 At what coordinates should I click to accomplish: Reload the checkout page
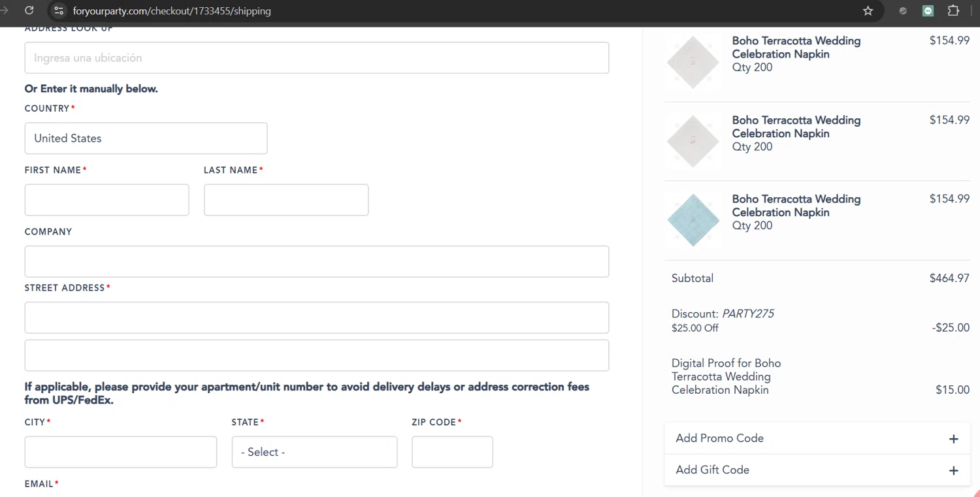point(29,10)
